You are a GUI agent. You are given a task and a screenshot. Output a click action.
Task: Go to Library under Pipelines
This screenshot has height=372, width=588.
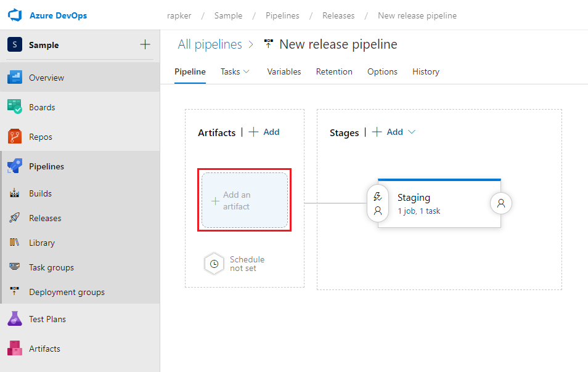pos(42,243)
